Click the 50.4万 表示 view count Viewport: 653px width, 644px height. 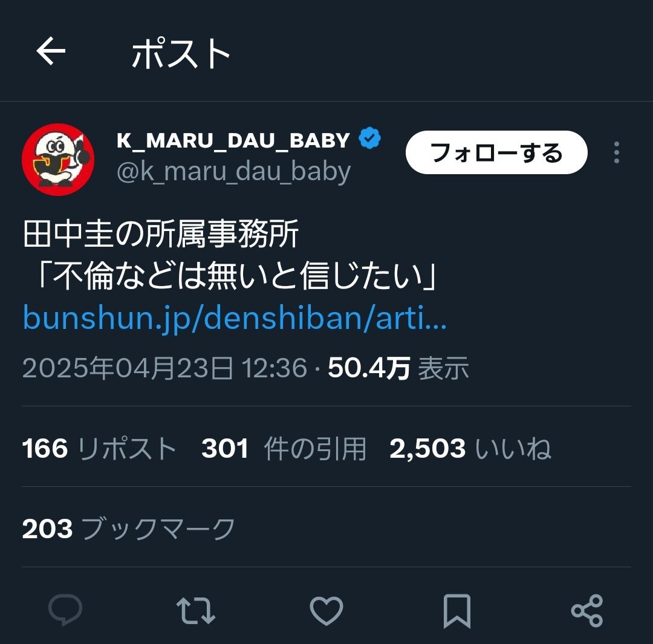(398, 369)
